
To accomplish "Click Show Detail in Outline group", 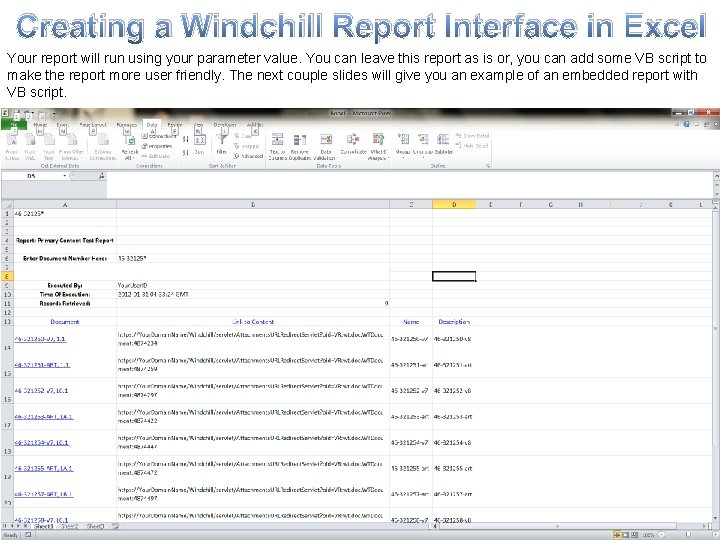I will (x=472, y=136).
